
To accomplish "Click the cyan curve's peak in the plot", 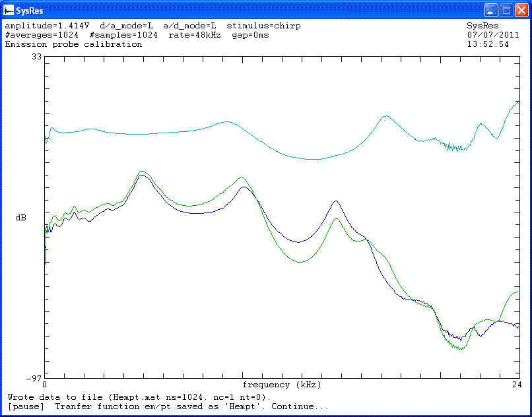I will [517, 102].
